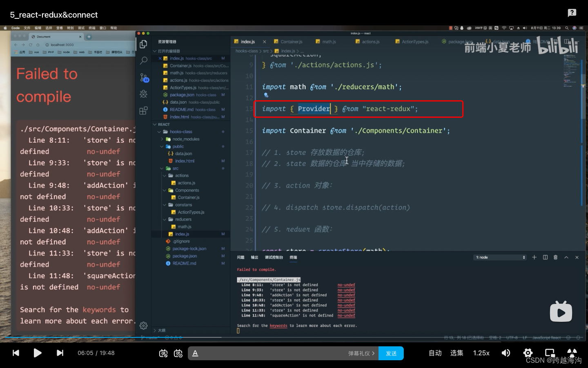Open a new browser tab with plus

(x=89, y=37)
